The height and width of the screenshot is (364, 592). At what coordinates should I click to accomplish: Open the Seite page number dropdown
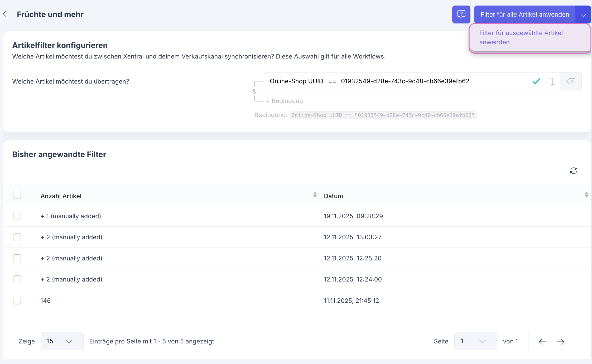click(475, 341)
